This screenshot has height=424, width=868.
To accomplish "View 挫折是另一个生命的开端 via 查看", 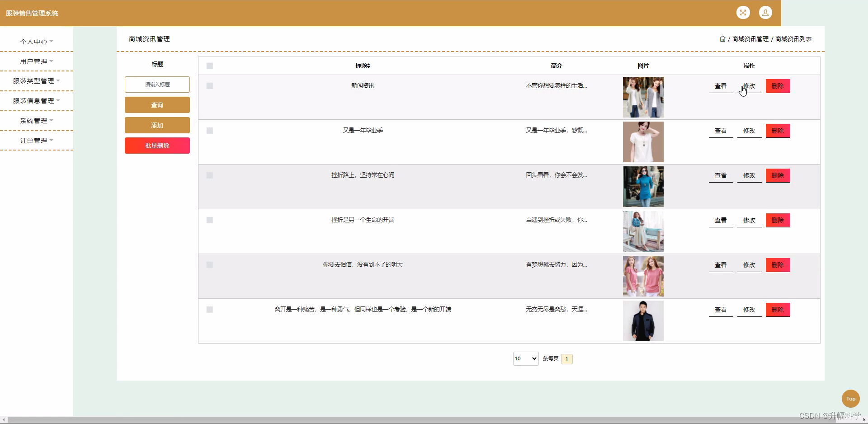I will tap(721, 220).
